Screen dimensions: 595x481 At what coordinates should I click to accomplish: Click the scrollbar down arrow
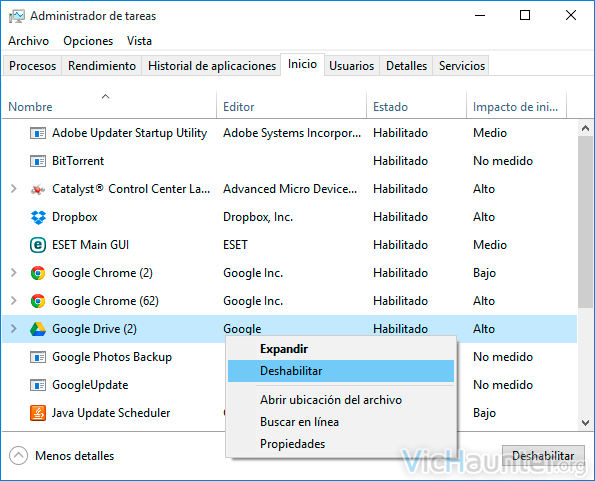click(x=586, y=423)
